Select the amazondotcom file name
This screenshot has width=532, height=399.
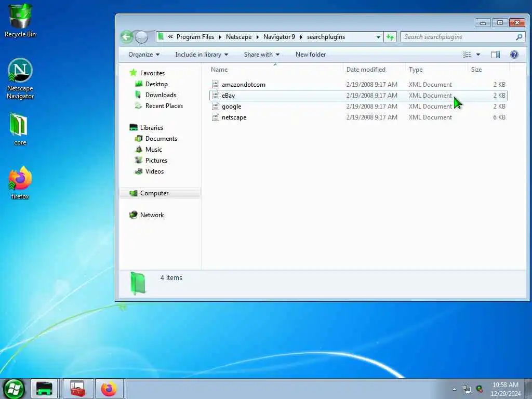point(243,85)
